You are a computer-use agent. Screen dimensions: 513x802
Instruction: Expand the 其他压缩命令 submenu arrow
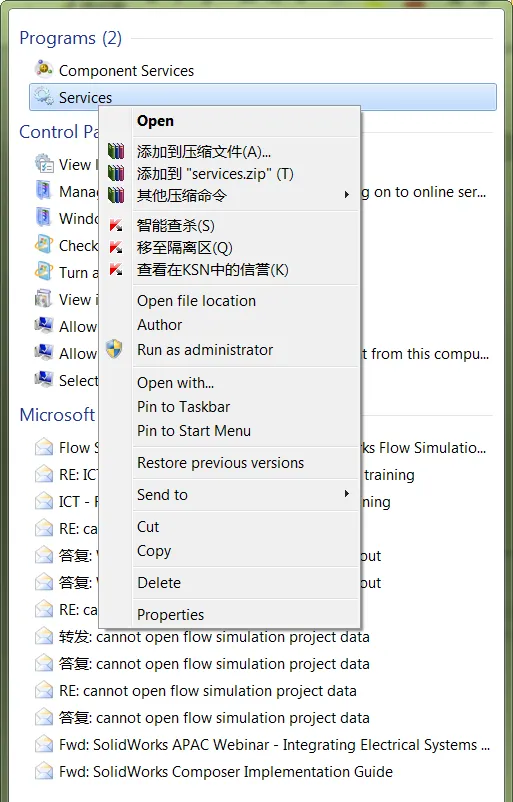346,194
